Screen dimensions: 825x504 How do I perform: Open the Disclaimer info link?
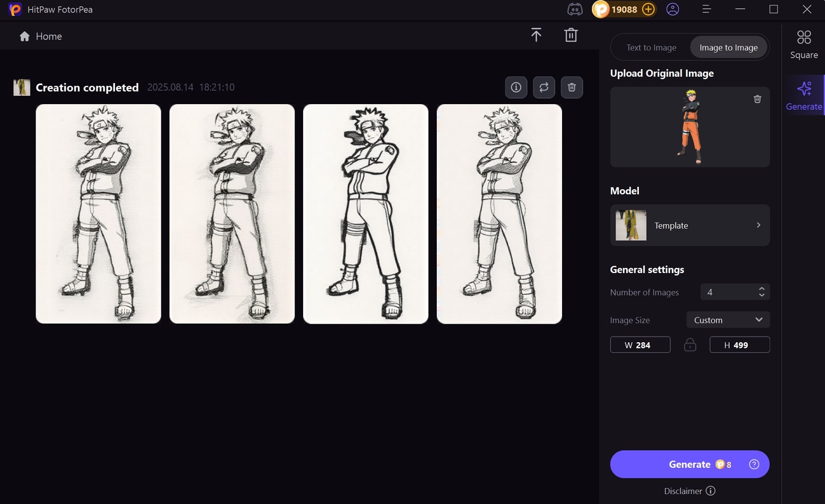(x=689, y=491)
